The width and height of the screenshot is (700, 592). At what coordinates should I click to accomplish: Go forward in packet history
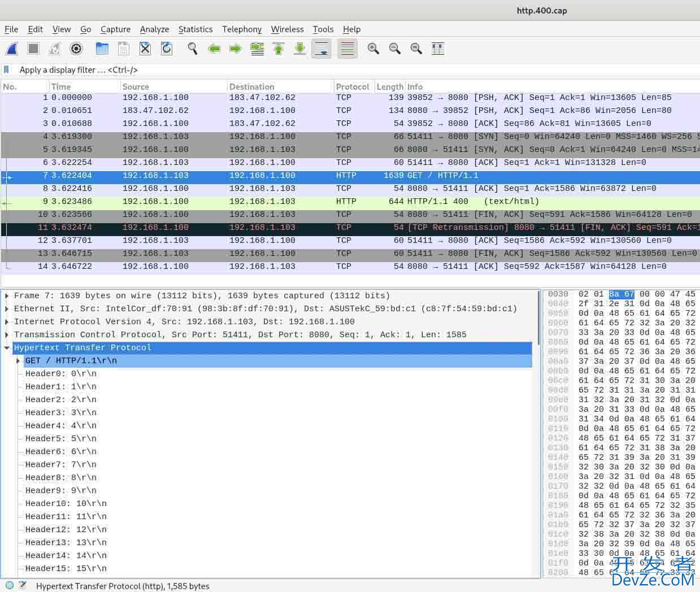click(x=236, y=49)
